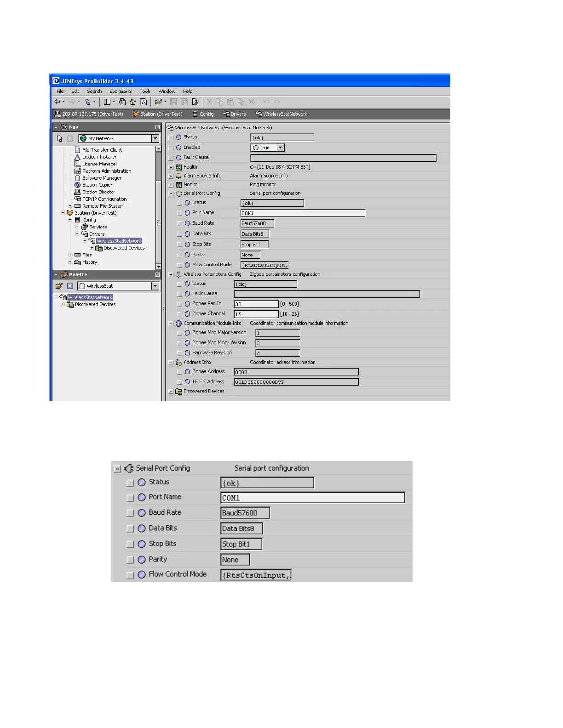Collapse Serial Port Config in enlarged image
Viewport: 563px width, 728px height.
point(117,469)
